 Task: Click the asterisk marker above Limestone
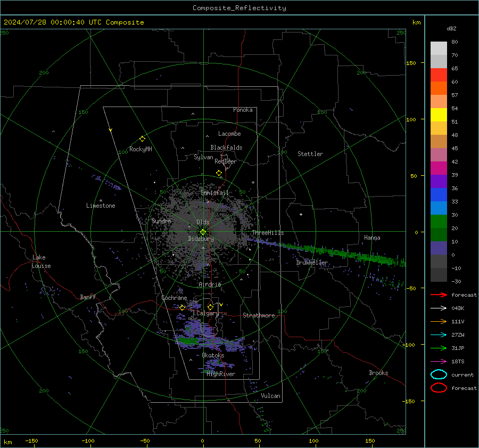click(x=101, y=201)
